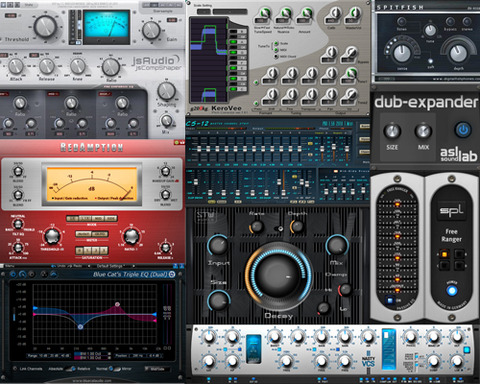Viewport: 480px width, 384px height.
Task: Click the NASTY VCS logo on the channel strip
Action: 368,361
